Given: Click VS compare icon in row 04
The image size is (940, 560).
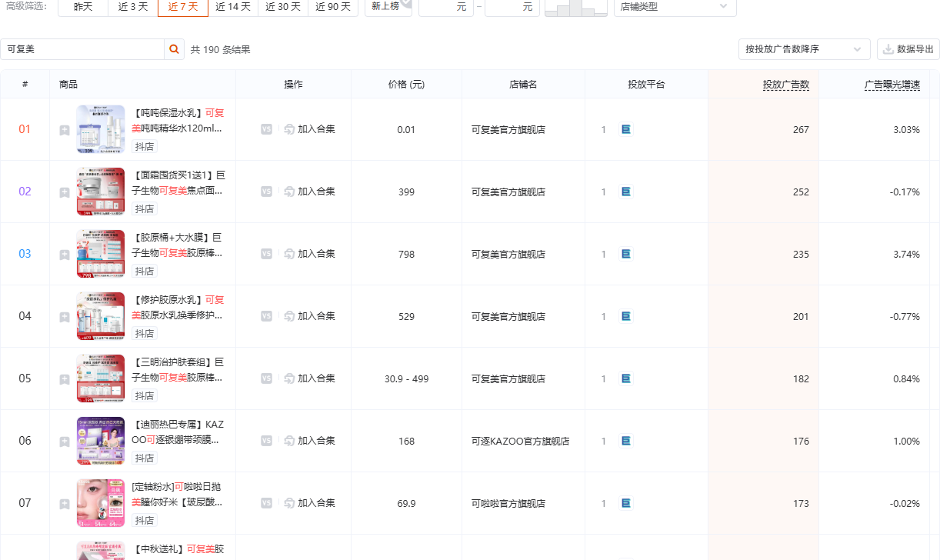Looking at the screenshot, I should [266, 316].
